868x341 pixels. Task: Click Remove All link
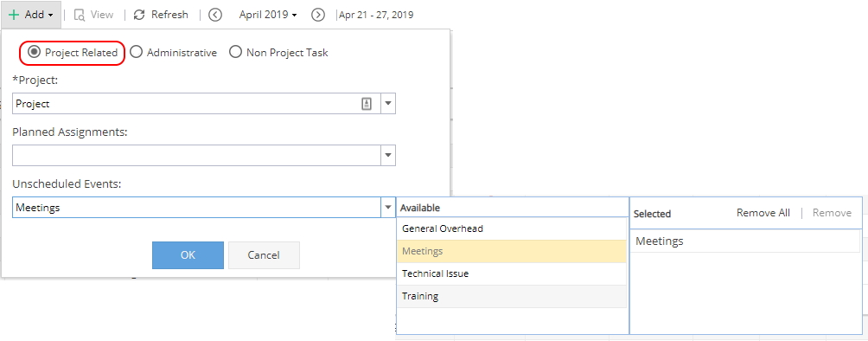point(763,213)
